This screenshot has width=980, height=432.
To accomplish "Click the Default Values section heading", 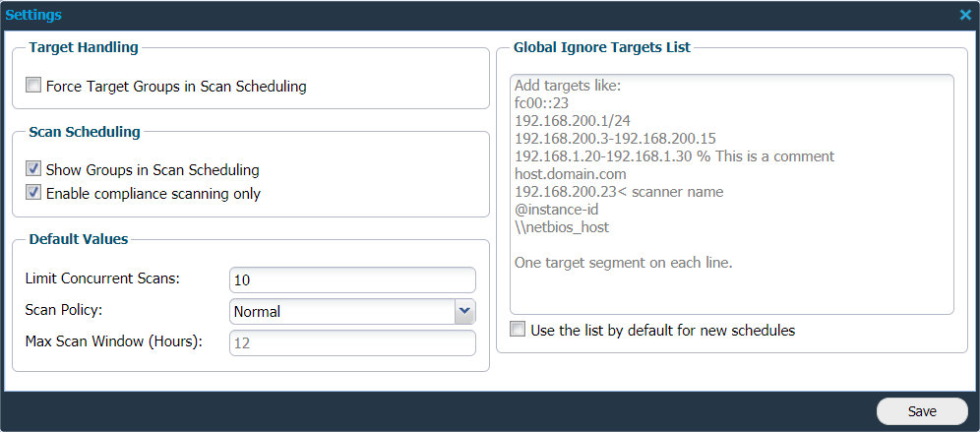I will (79, 238).
